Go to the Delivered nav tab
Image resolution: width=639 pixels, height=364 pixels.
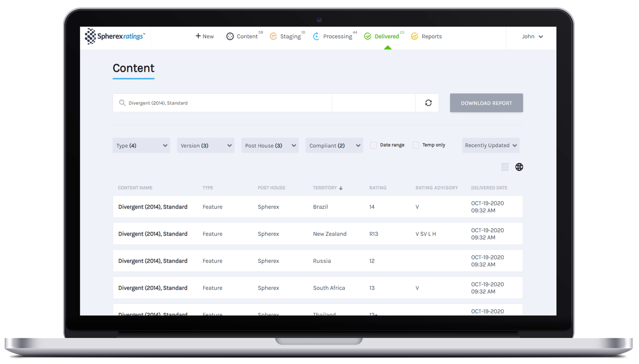click(384, 36)
